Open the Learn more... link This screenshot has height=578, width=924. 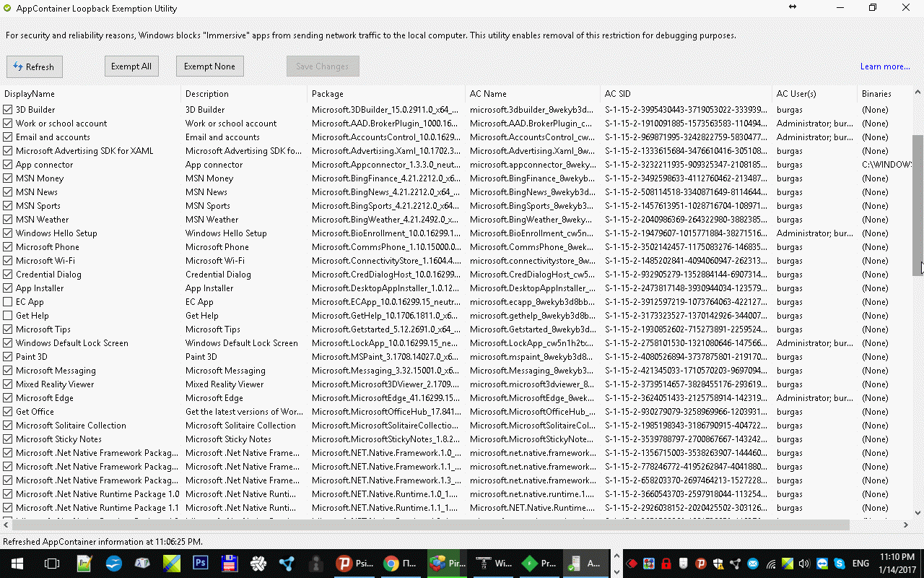coord(885,66)
